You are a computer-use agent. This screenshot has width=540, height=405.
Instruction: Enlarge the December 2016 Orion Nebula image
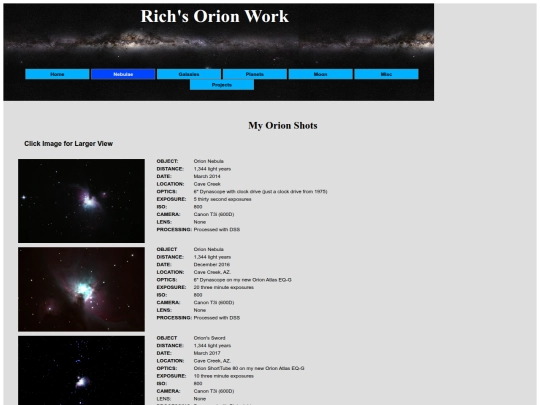click(x=81, y=289)
